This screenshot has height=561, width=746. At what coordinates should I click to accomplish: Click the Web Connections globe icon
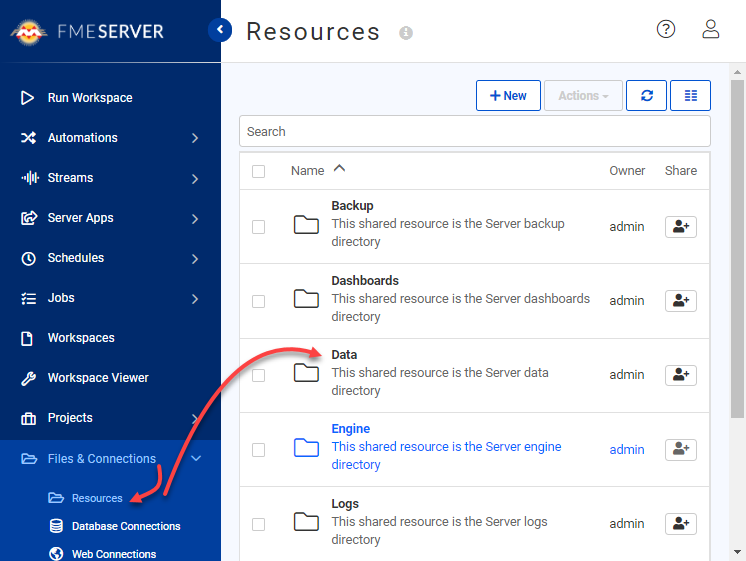[56, 553]
